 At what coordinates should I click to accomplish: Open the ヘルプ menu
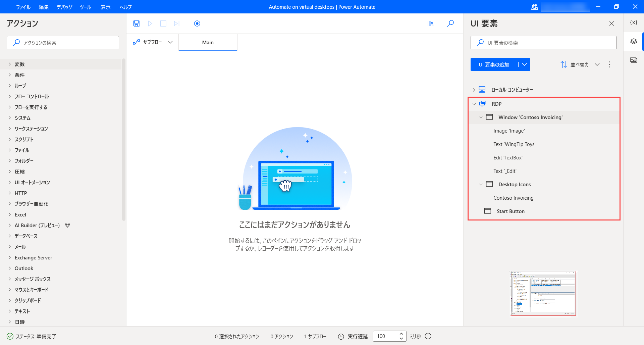pyautogui.click(x=126, y=7)
